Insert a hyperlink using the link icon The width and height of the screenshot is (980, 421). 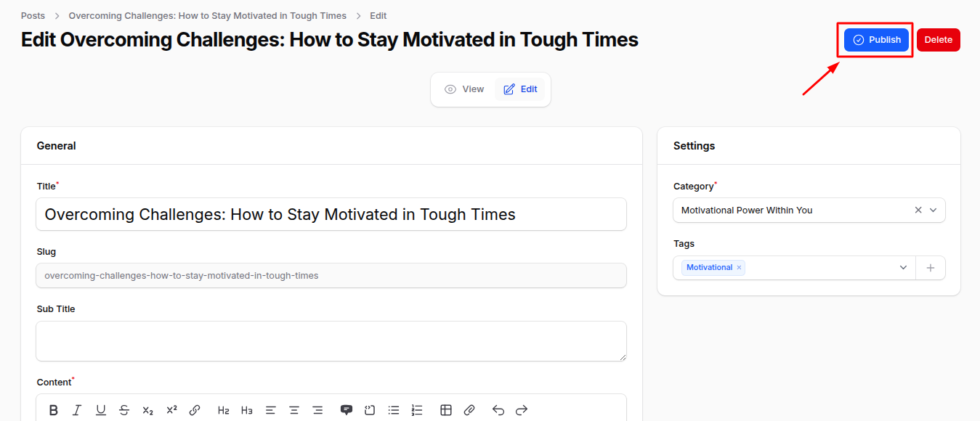tap(195, 409)
